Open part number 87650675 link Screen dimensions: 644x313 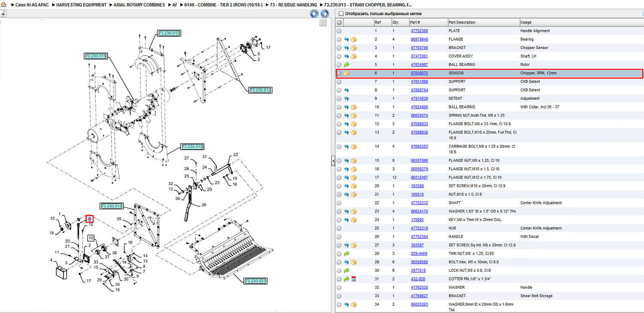click(x=419, y=74)
